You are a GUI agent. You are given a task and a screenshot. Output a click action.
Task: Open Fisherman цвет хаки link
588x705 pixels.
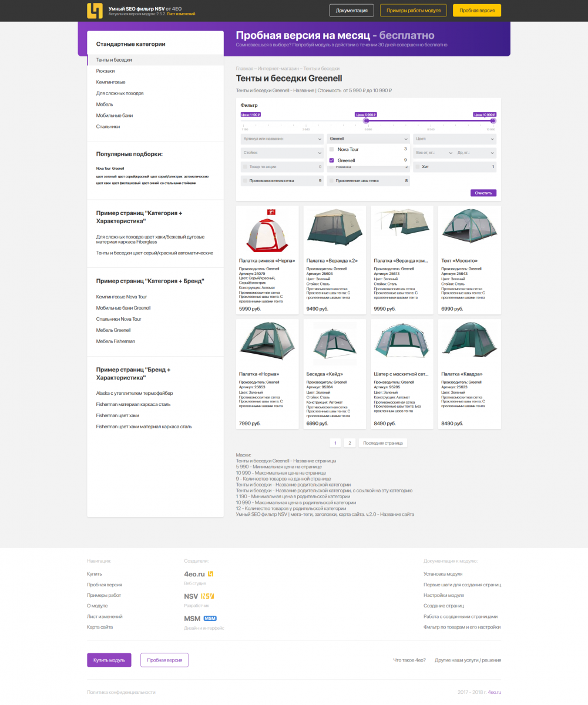tap(117, 415)
